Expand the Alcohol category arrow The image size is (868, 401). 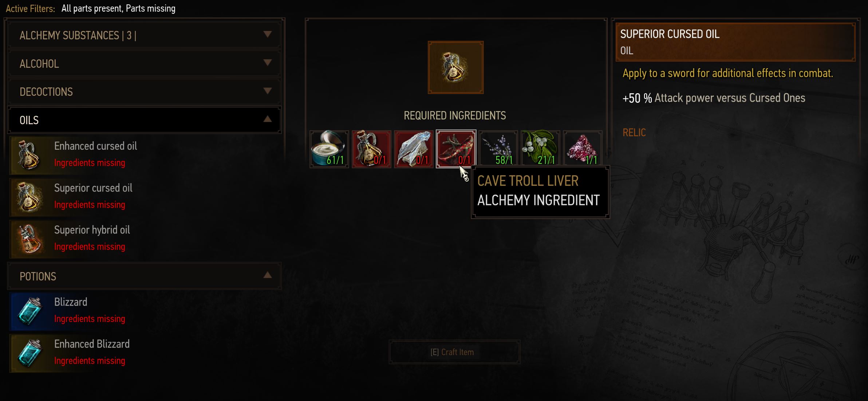click(x=267, y=63)
